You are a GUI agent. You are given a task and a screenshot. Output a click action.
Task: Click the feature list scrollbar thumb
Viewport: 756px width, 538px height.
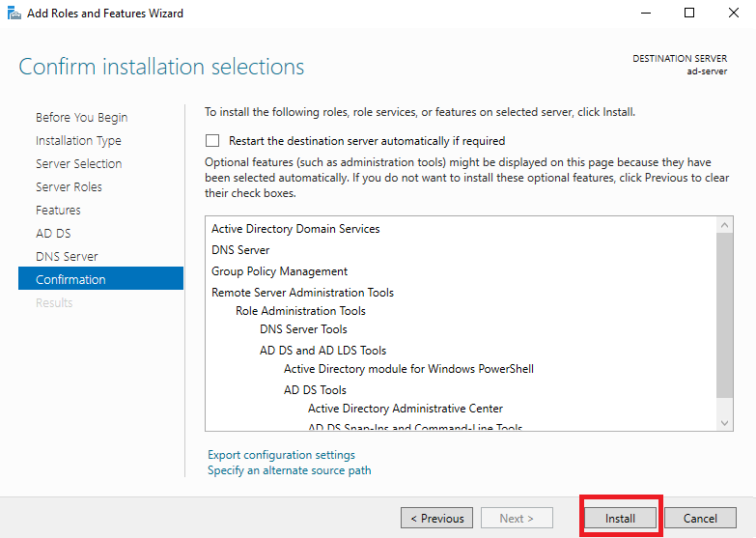[724, 316]
